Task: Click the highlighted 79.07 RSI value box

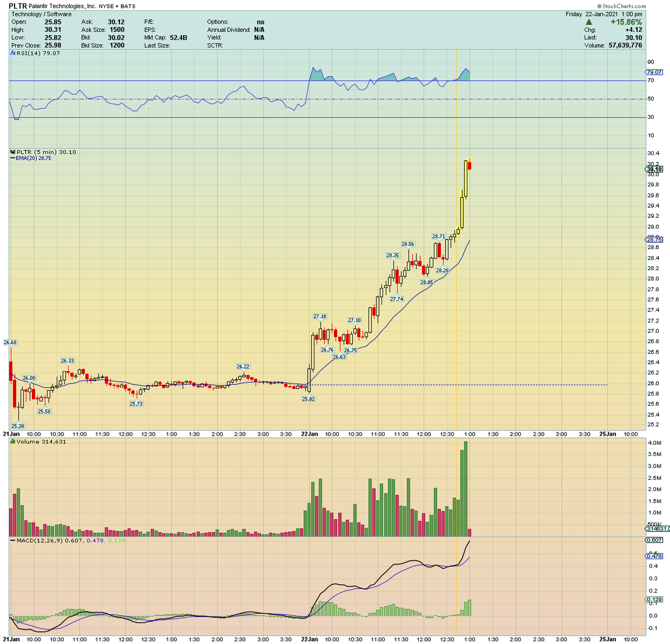Action: pyautogui.click(x=653, y=72)
